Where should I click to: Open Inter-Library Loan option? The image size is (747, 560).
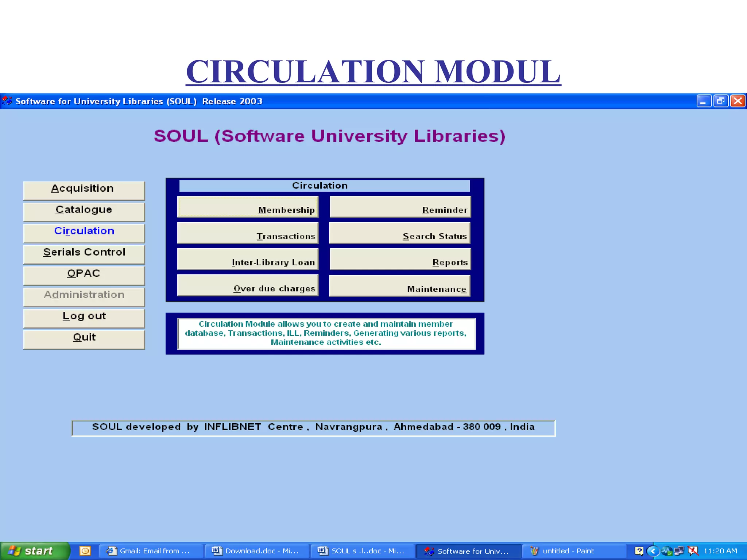248,259
